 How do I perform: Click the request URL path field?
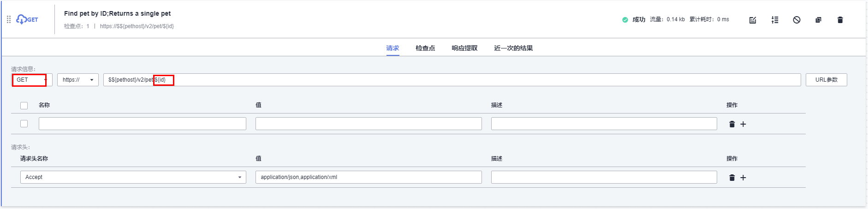point(452,80)
